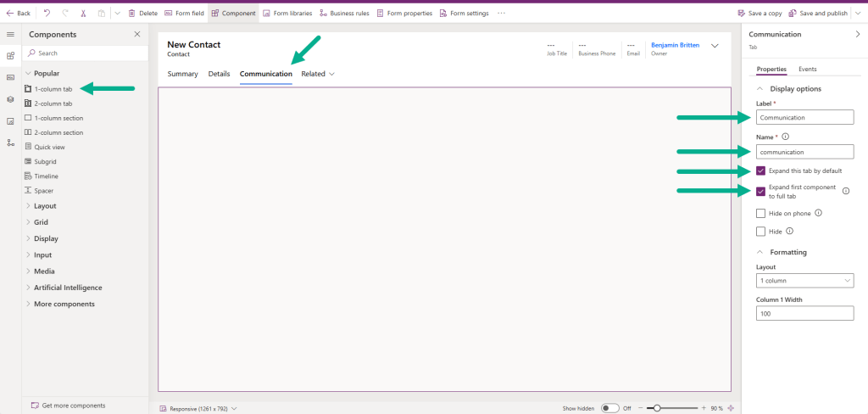Select the Tree view icon in left rail
868x414 pixels.
(x=10, y=143)
